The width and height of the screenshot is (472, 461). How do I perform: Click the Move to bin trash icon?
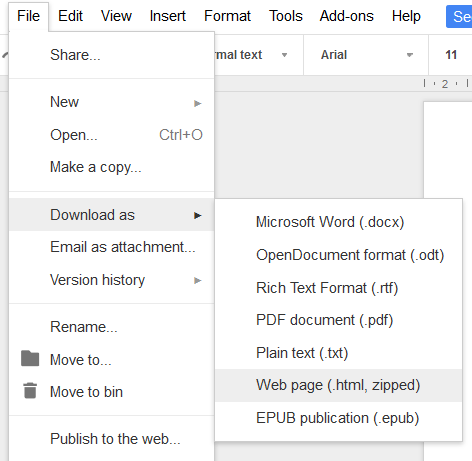click(30, 391)
